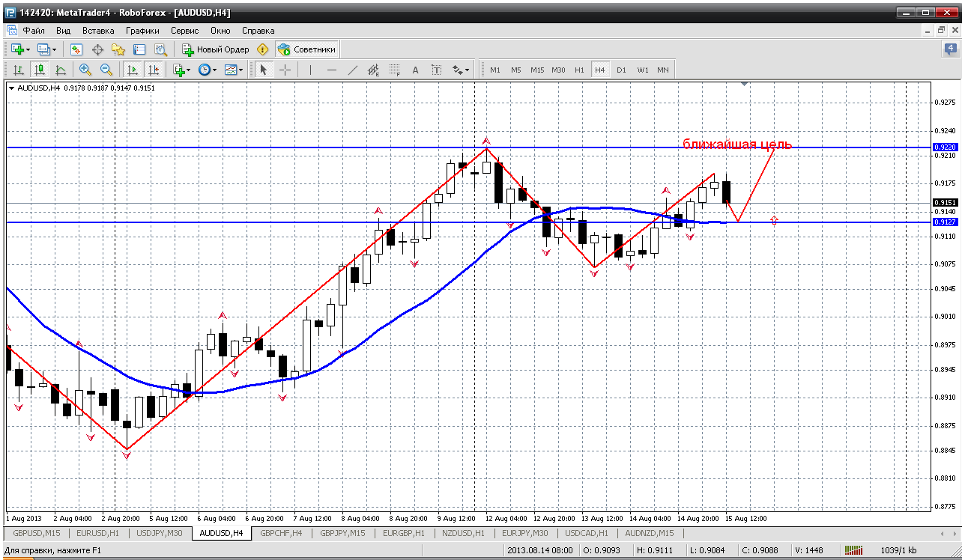Switch to the GBPUSD,M15 chart tab
This screenshot has height=560, width=965.
[37, 533]
